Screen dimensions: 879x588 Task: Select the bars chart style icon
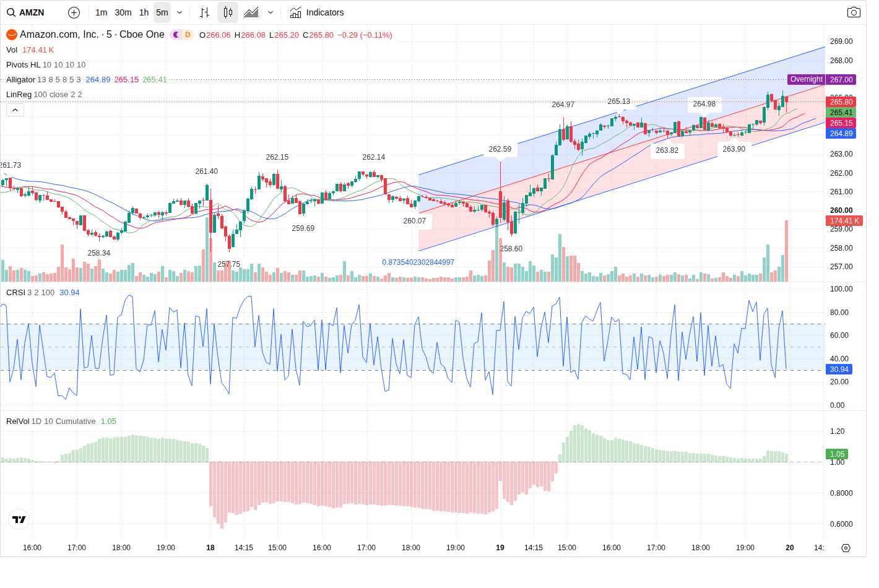[x=205, y=12]
